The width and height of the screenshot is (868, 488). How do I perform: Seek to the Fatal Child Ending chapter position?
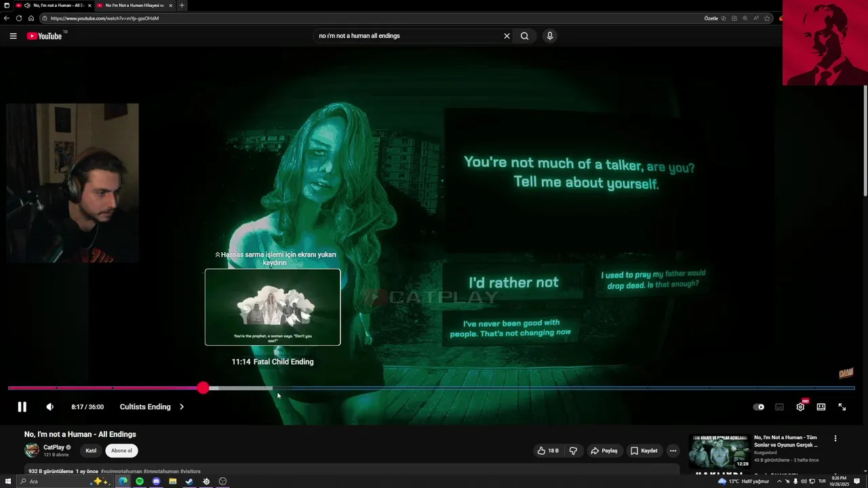[x=273, y=388]
